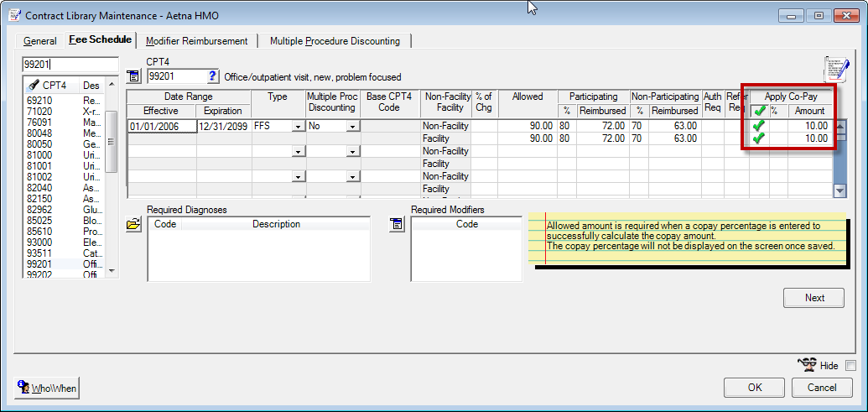This screenshot has width=868, height=412.
Task: Click the CPT4 list scroll down arrow
Action: pyautogui.click(x=112, y=271)
